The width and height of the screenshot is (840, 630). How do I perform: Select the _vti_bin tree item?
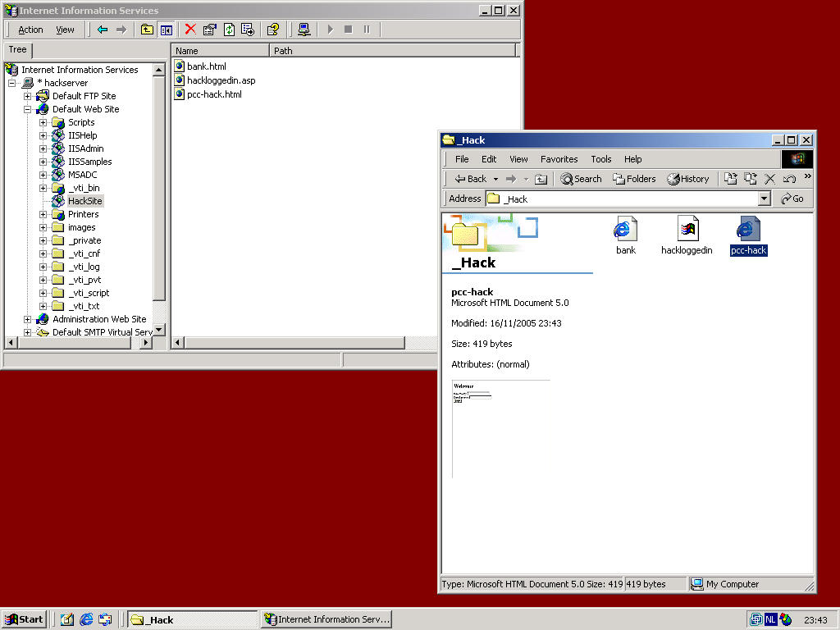[x=84, y=188]
